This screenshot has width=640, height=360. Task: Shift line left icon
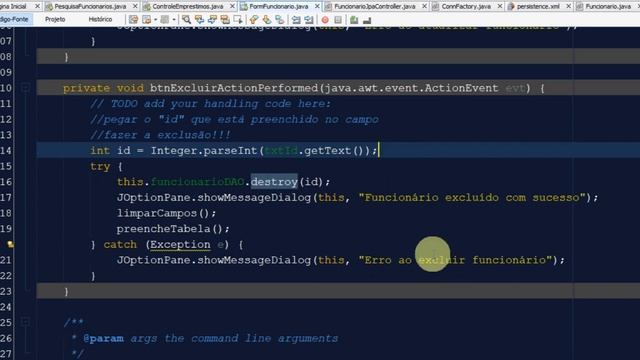tap(296, 19)
